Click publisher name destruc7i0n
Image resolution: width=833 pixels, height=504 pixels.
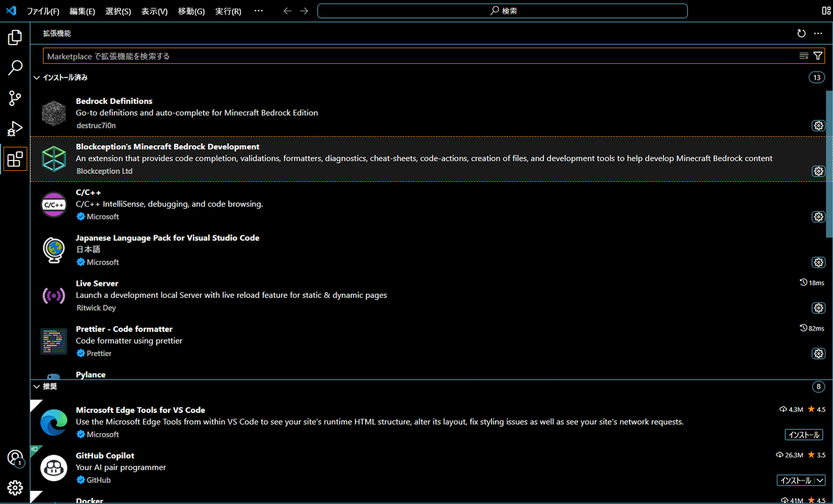(x=96, y=126)
